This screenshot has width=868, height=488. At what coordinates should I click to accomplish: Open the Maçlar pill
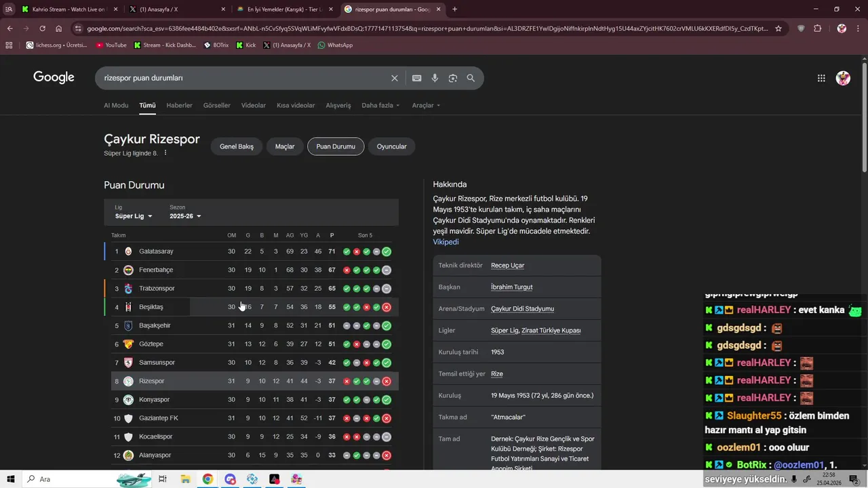coord(285,146)
